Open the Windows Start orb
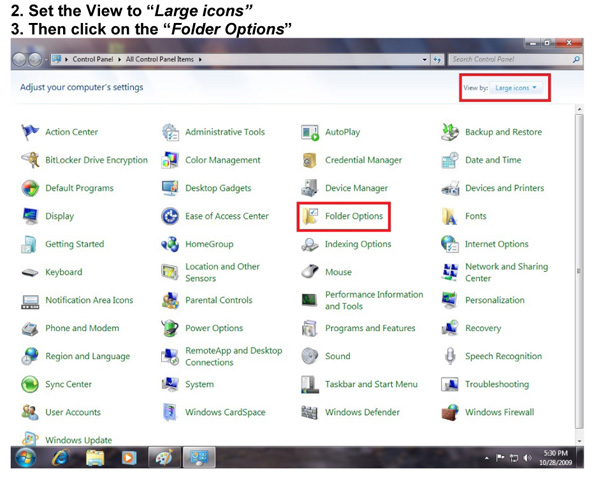This screenshot has width=615, height=488. [x=26, y=458]
